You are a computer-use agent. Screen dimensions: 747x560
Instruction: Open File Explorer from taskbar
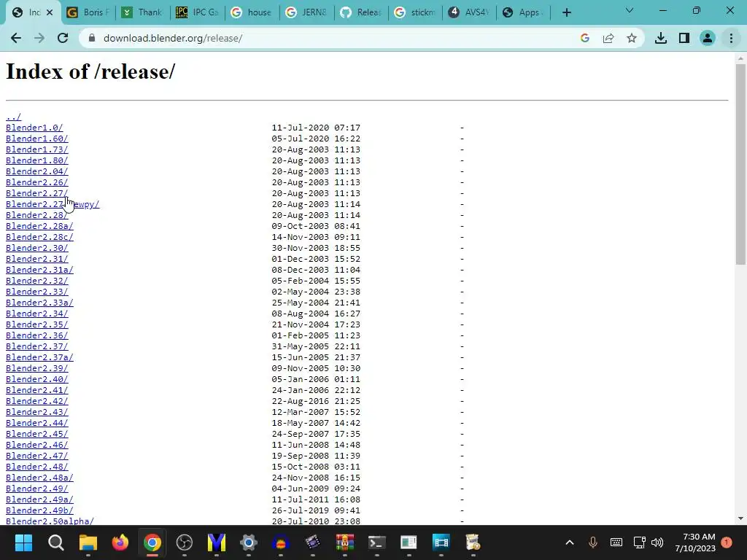click(88, 542)
